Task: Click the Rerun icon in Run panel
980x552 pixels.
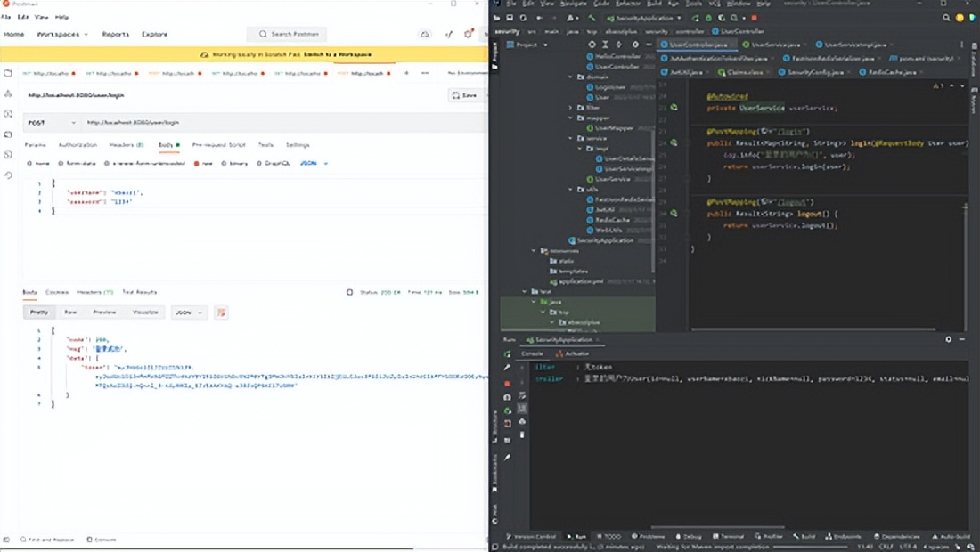Action: pos(507,353)
